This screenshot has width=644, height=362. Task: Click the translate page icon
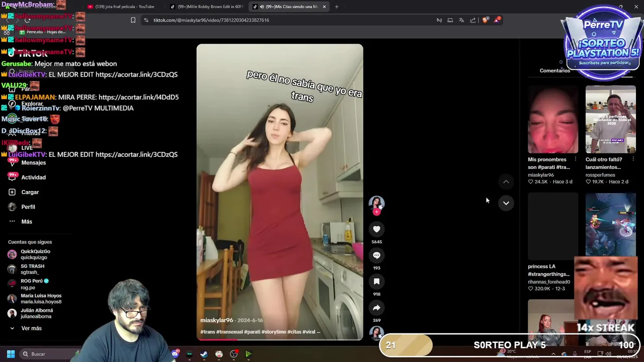coord(461,20)
